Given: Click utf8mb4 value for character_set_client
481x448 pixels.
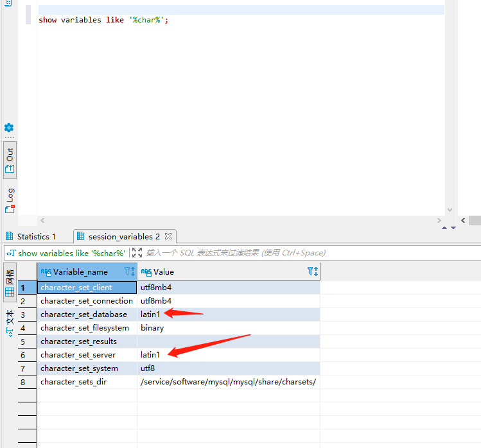Looking at the screenshot, I should [x=229, y=288].
